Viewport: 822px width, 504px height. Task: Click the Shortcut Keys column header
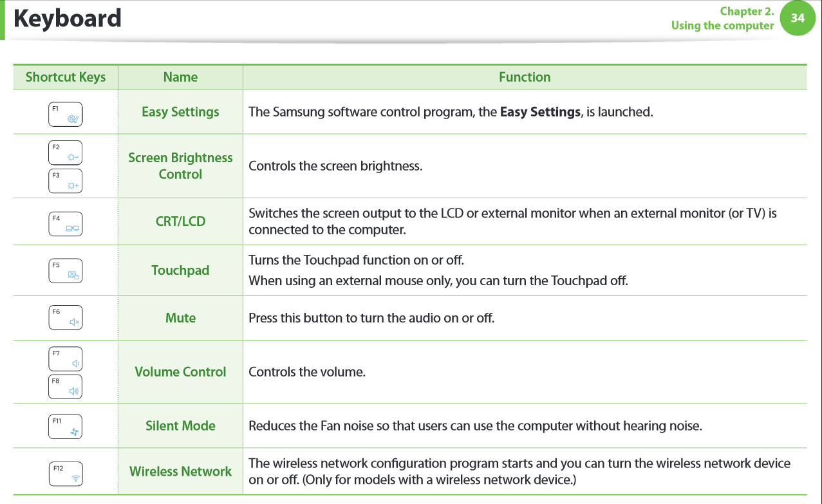pos(66,77)
